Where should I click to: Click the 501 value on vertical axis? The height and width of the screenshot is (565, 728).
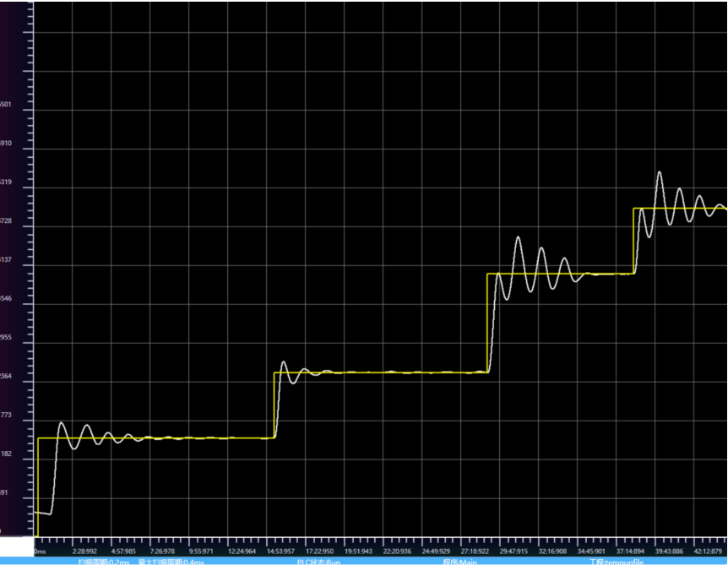7,104
